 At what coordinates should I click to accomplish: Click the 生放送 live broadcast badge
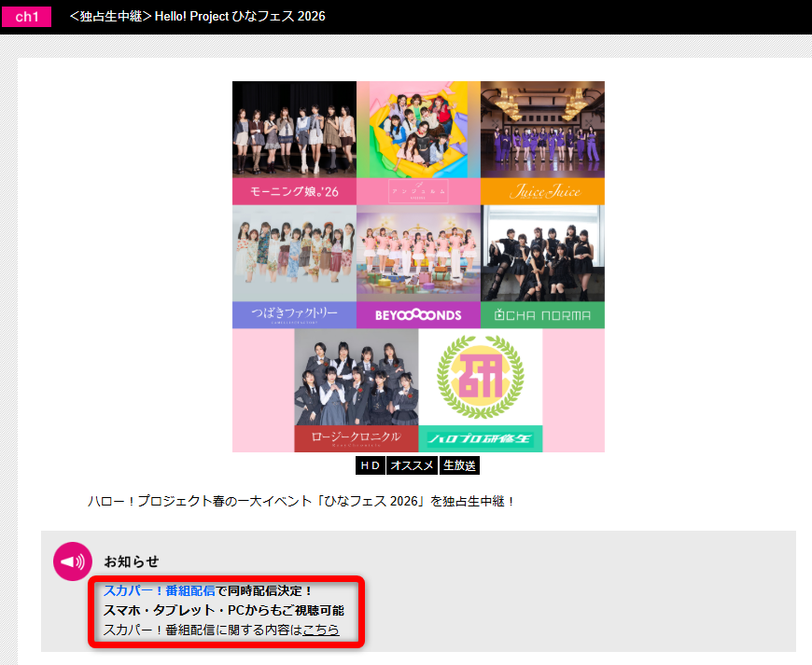point(459,464)
